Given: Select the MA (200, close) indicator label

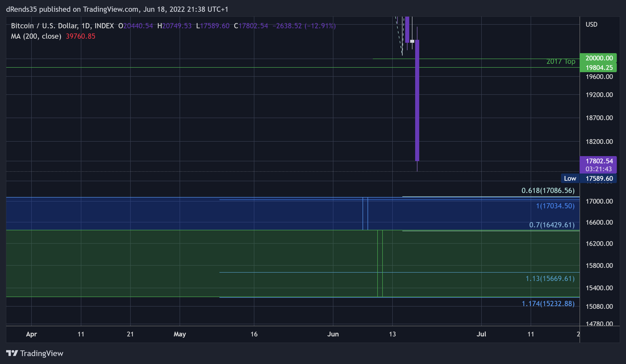Looking at the screenshot, I should click(x=36, y=36).
